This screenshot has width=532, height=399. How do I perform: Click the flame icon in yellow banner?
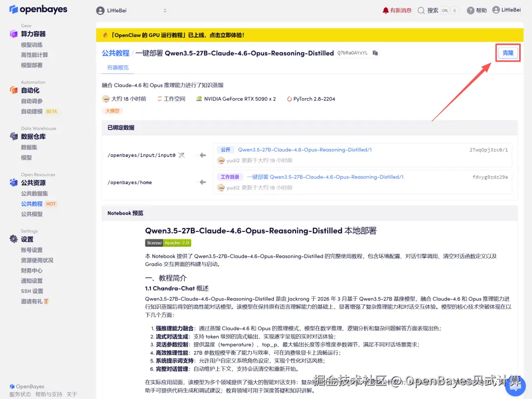[105, 35]
